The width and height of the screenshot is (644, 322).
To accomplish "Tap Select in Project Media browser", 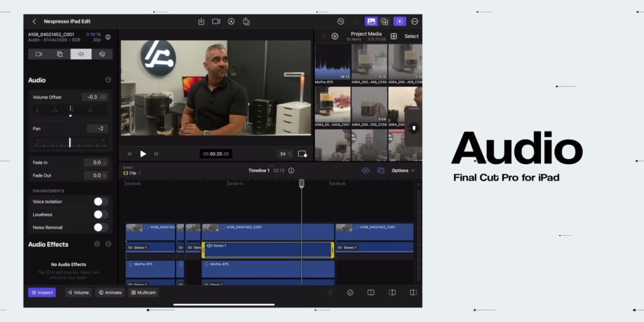I will tap(411, 36).
